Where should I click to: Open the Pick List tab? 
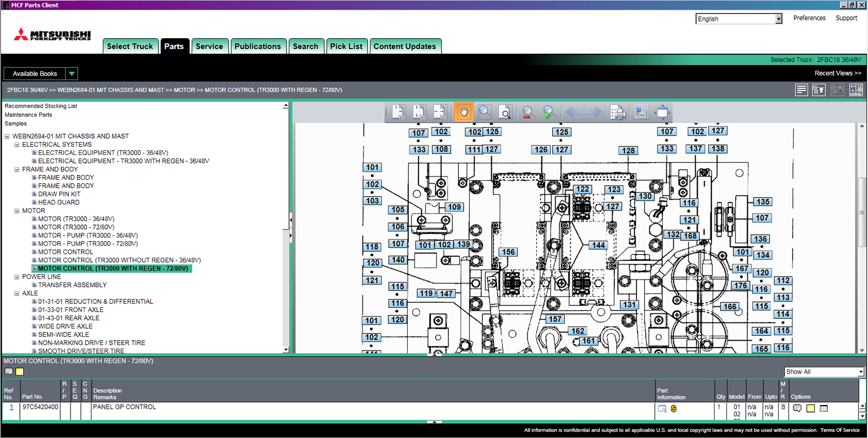pyautogui.click(x=346, y=46)
